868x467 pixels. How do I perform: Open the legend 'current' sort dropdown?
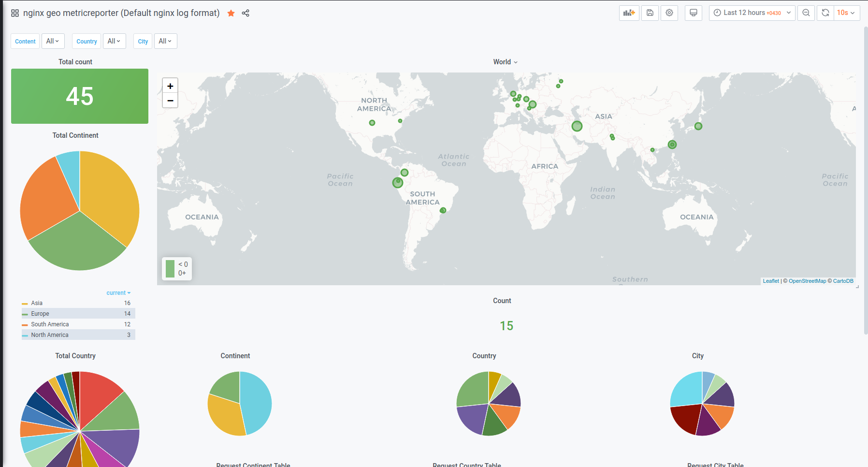tap(118, 293)
